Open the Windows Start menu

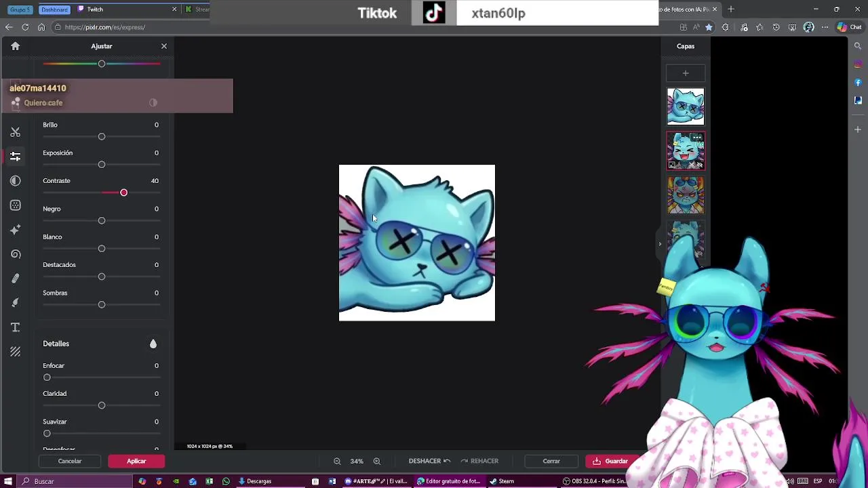8,481
